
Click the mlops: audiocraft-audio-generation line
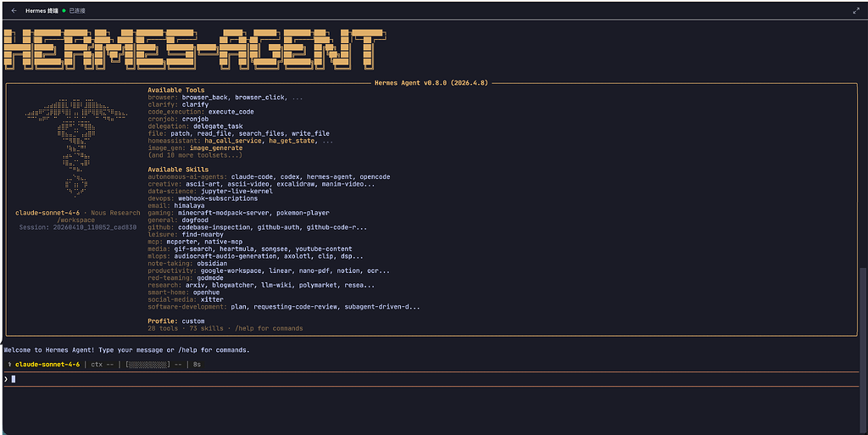click(256, 256)
